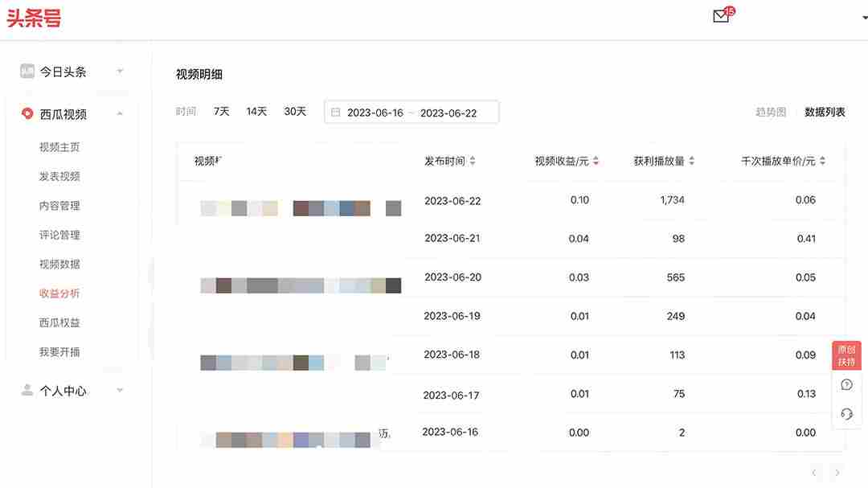The image size is (868, 488).
Task: Open 发表视频 in sidebar
Action: (59, 177)
